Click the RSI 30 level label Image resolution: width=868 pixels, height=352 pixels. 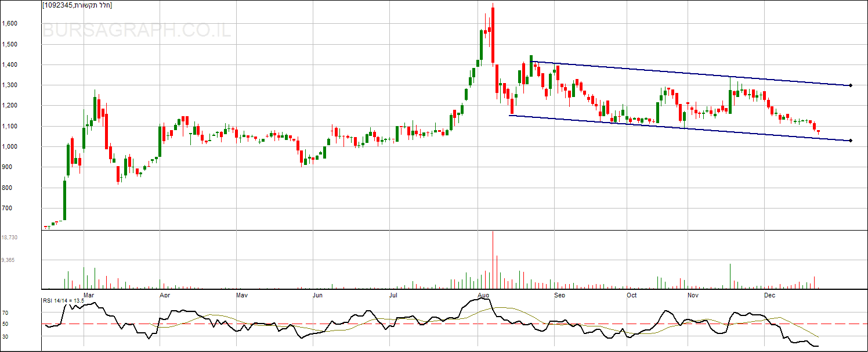click(5, 336)
